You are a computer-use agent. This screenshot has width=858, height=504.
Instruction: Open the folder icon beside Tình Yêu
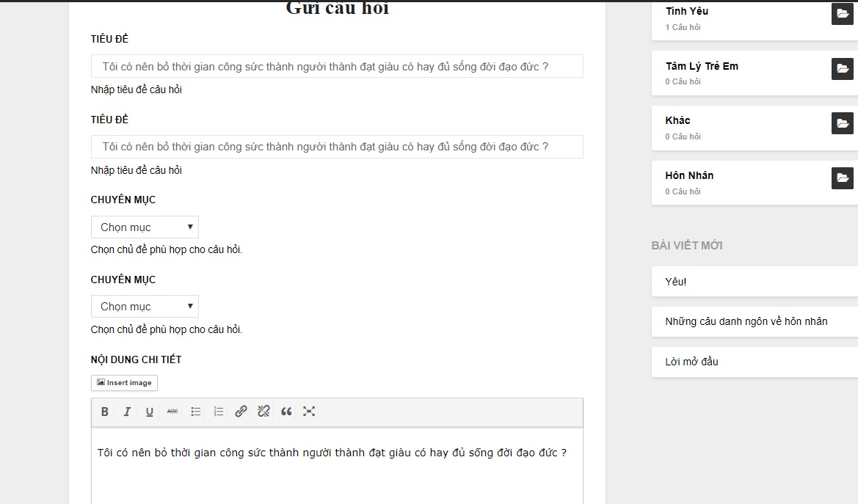[842, 14]
